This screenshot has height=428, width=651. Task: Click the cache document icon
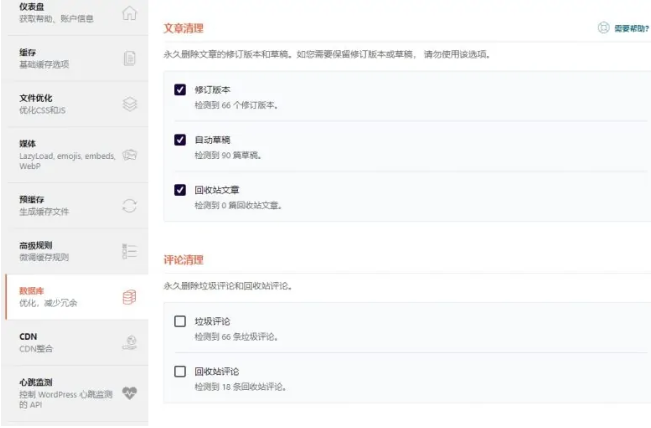130,58
